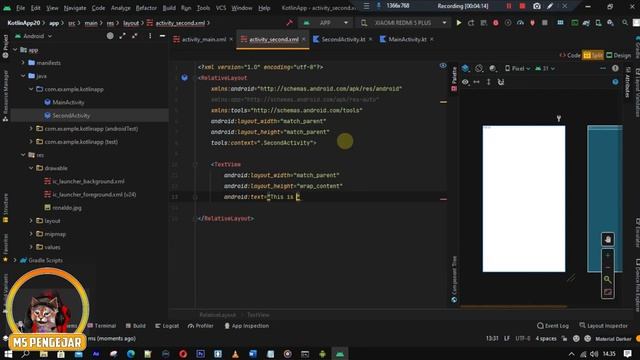Toggle the Resource Manager tool window
Image resolution: width=640 pixels, height=360 pixels.
click(5, 96)
